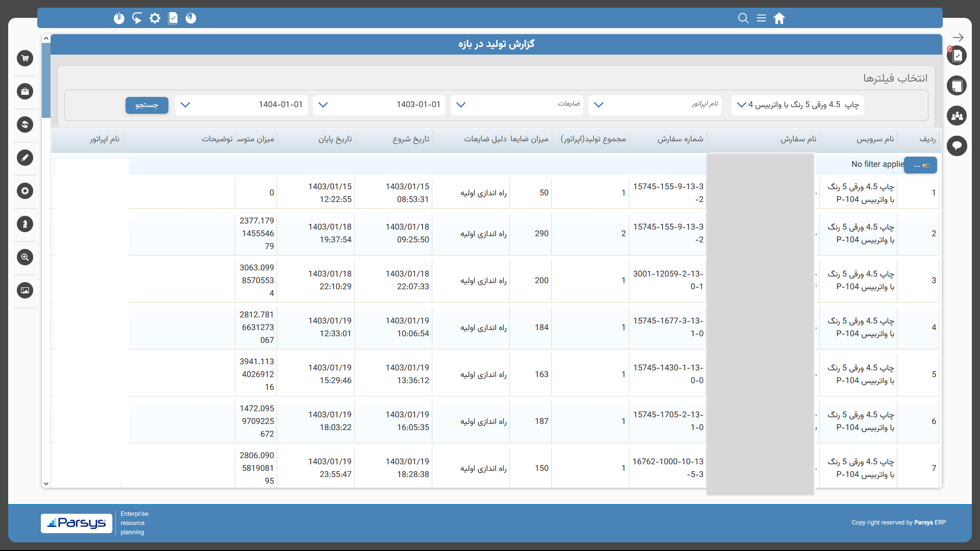
Task: Click the zoom-in sidebar icon
Action: coord(25,257)
